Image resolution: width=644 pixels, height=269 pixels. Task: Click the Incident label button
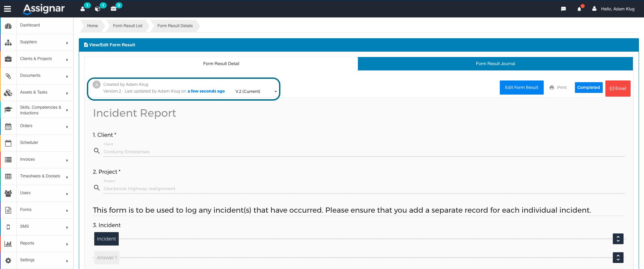[x=106, y=239]
